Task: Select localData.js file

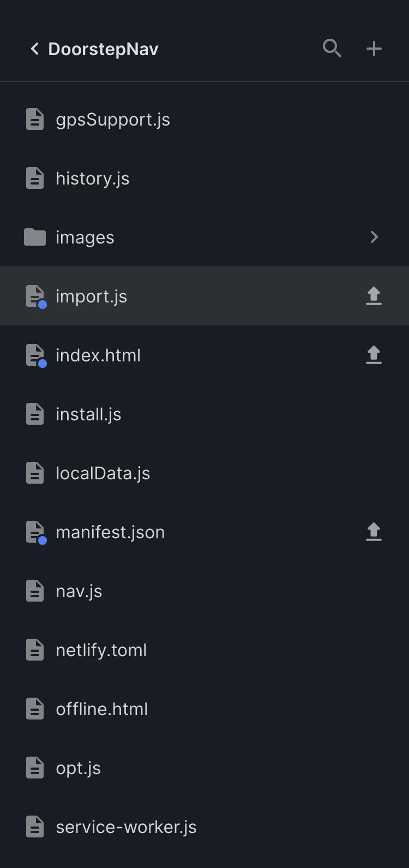Action: point(103,473)
